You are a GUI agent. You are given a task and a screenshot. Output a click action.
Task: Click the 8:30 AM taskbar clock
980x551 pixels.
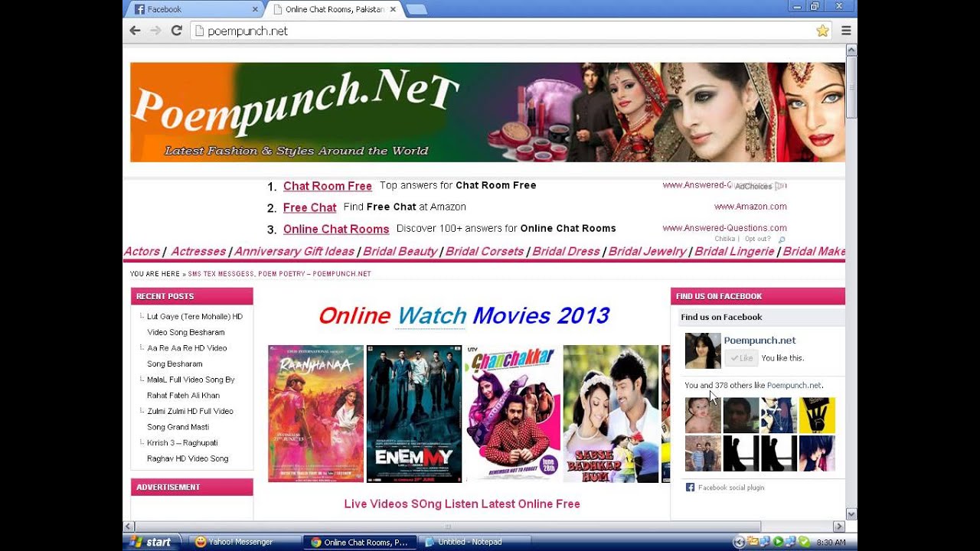[831, 542]
